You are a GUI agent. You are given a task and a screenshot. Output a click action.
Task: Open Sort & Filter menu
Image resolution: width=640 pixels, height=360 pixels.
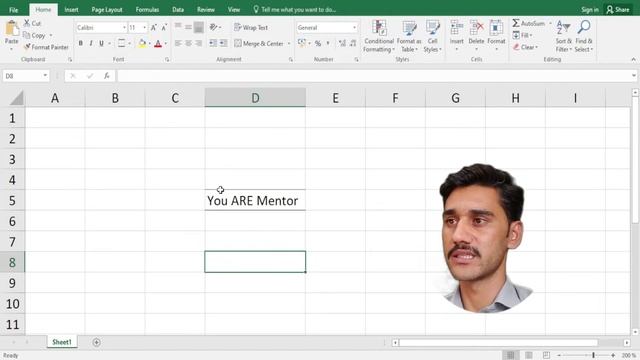(x=563, y=36)
